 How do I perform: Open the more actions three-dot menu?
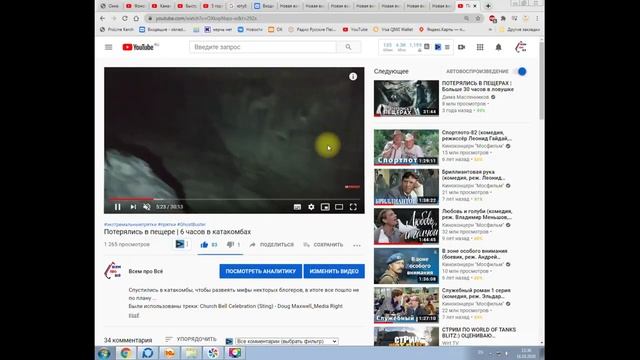coord(357,245)
